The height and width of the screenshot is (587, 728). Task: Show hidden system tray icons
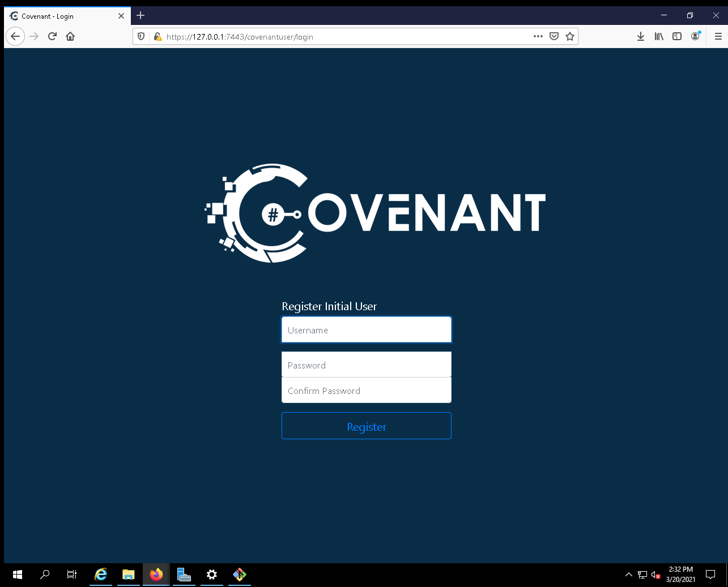click(628, 575)
